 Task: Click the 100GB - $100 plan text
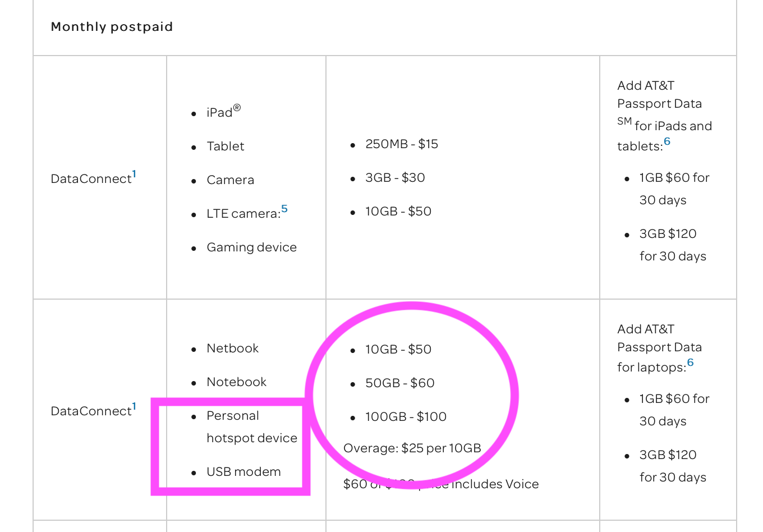point(406,417)
